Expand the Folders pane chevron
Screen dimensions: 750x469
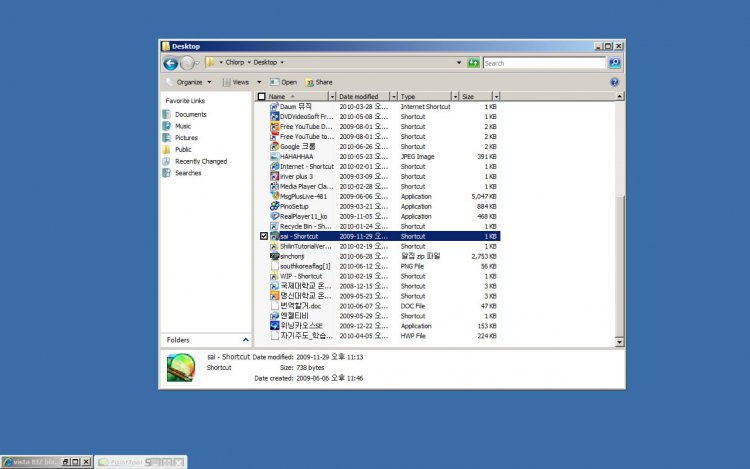[x=245, y=340]
